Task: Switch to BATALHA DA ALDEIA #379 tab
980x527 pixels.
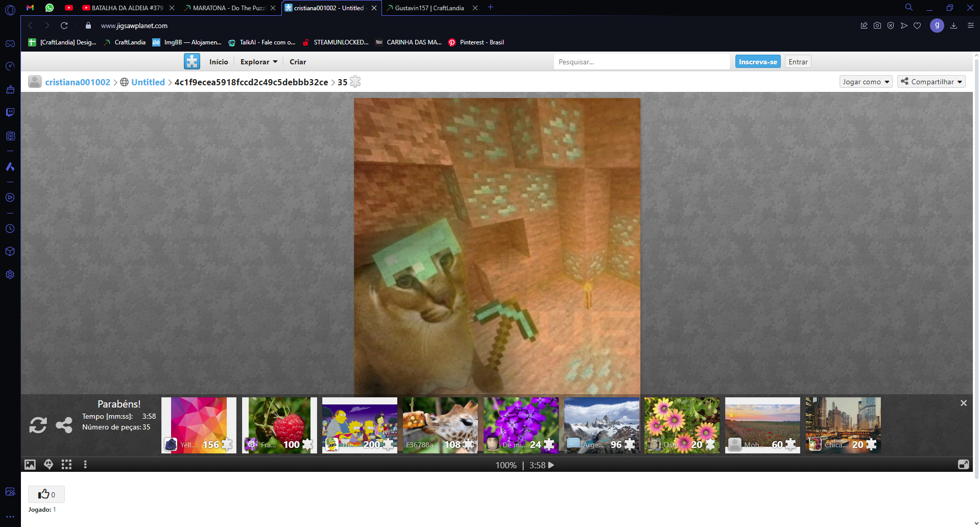Action: pyautogui.click(x=128, y=8)
